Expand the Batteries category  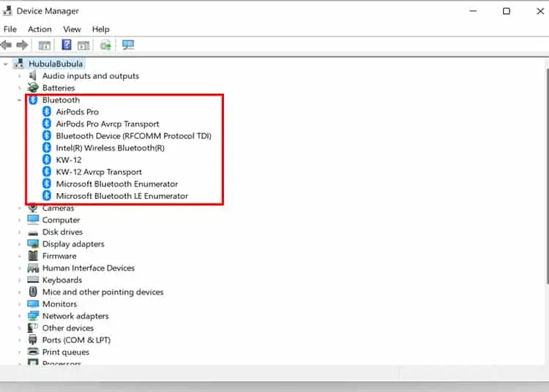(x=20, y=88)
